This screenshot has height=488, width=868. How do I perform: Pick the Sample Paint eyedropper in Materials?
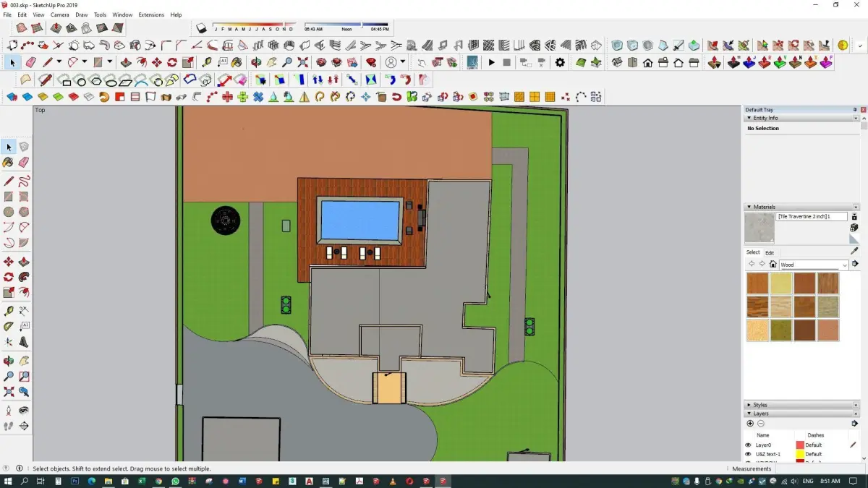click(x=854, y=250)
